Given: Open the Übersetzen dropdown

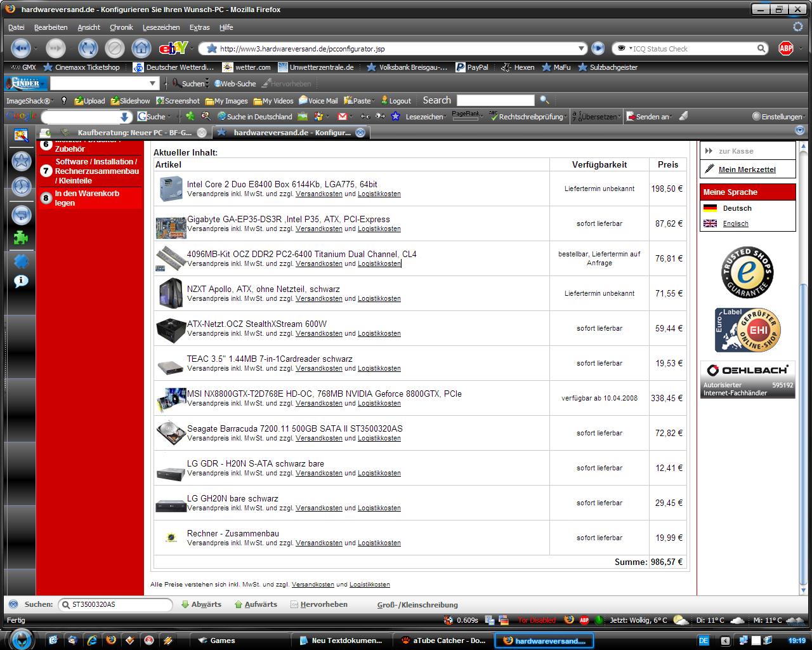Looking at the screenshot, I should point(596,116).
